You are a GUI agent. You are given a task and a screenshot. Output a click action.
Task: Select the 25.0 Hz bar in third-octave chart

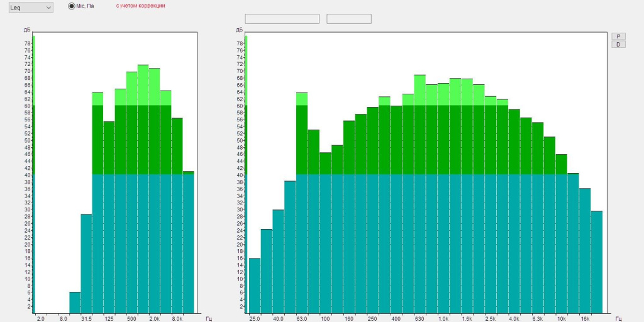(255, 286)
